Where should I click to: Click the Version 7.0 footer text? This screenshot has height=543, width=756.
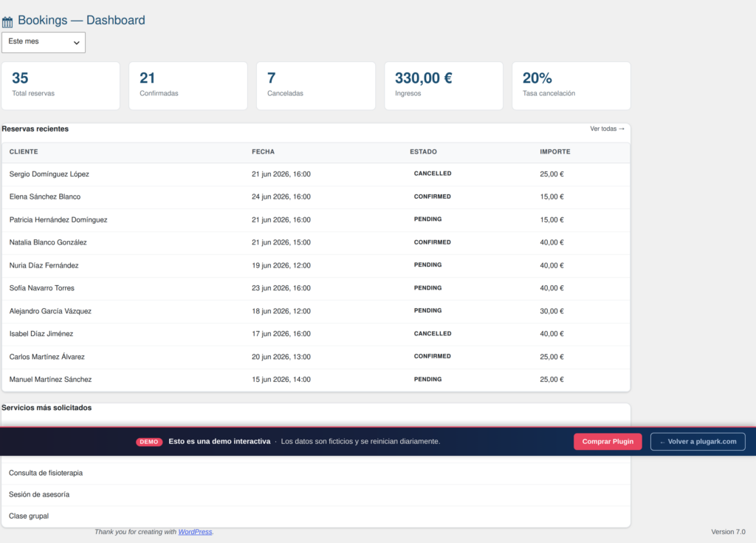coord(728,532)
